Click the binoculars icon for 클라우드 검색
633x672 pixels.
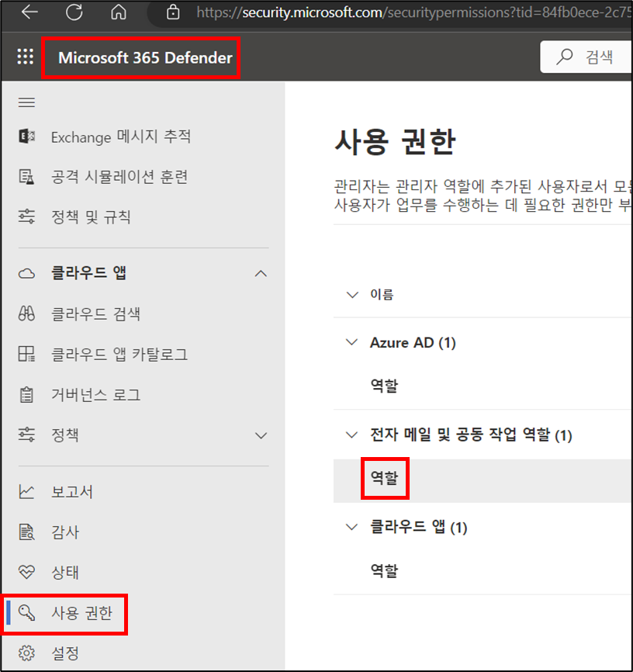[26, 313]
